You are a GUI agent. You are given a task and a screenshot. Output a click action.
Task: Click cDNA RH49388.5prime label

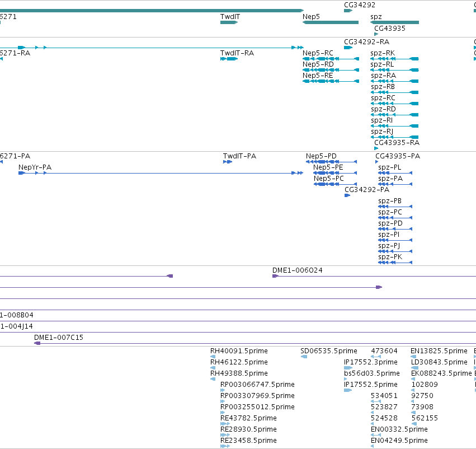(x=239, y=373)
